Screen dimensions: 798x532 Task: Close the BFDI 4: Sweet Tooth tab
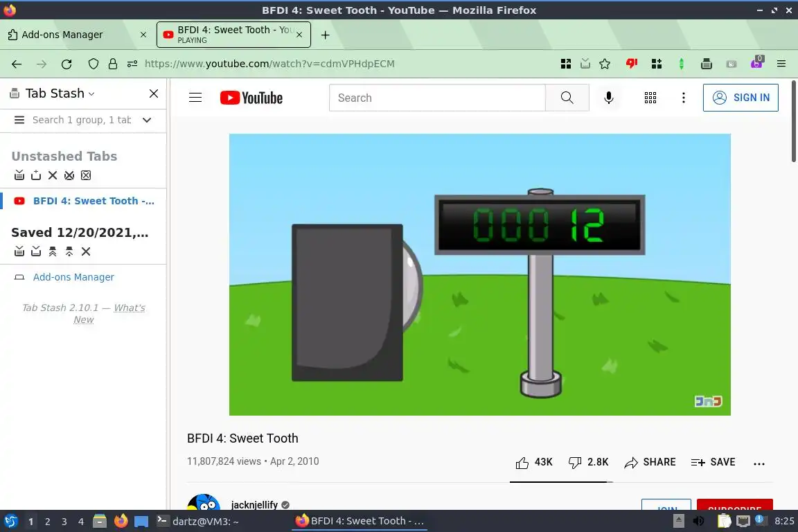click(299, 35)
